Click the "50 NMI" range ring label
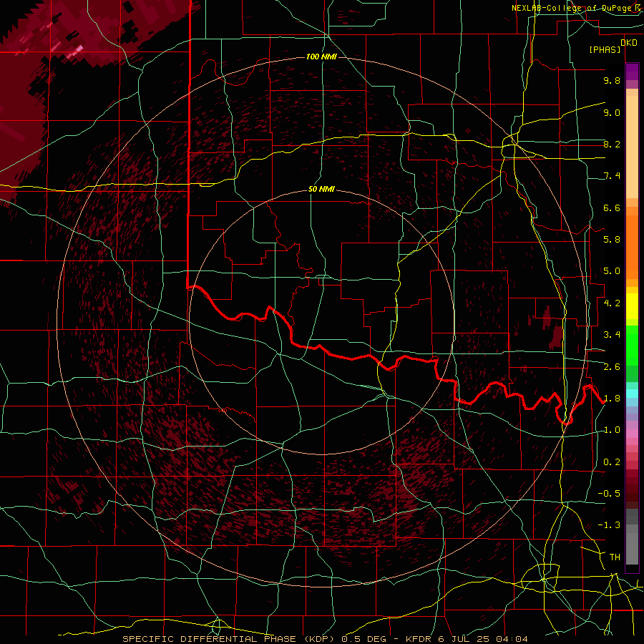Viewport: 644px width, 644px height. [x=321, y=190]
